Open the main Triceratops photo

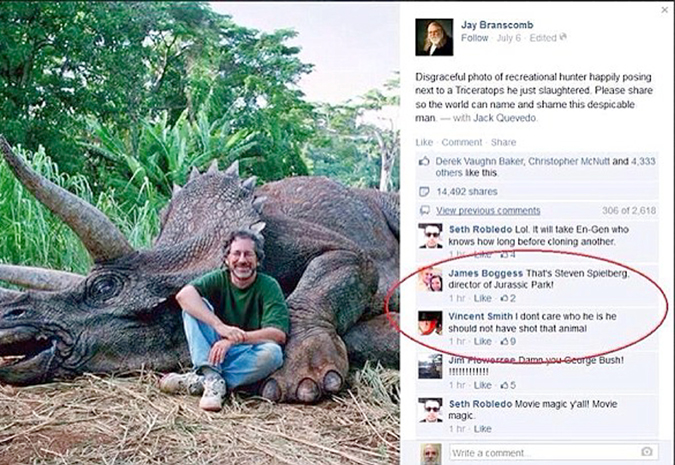200,232
